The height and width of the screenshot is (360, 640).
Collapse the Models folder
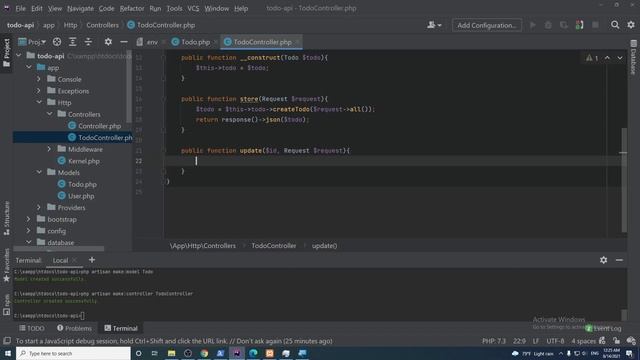pos(39,172)
